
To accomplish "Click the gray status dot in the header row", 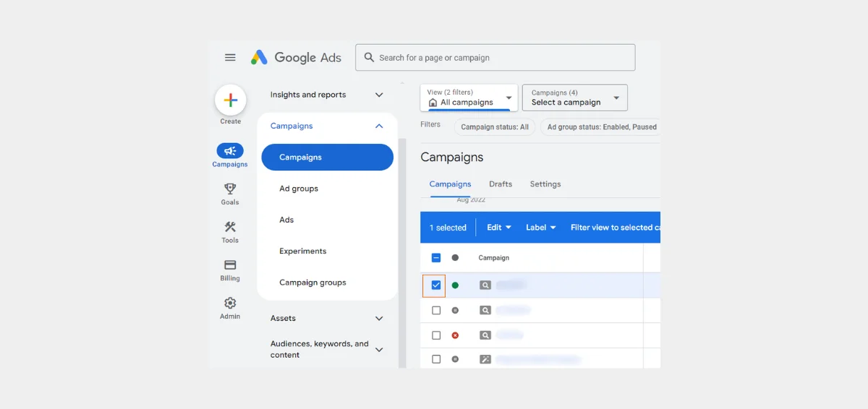I will [455, 257].
